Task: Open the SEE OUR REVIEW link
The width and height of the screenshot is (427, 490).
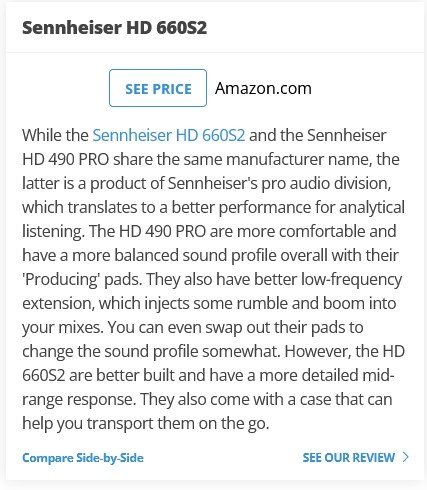Action: tap(349, 457)
